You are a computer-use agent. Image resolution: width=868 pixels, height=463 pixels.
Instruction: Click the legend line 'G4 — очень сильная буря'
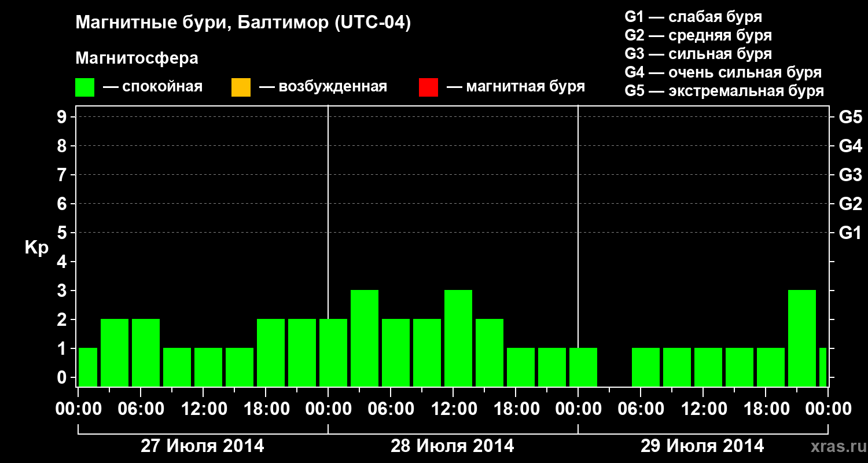(723, 72)
